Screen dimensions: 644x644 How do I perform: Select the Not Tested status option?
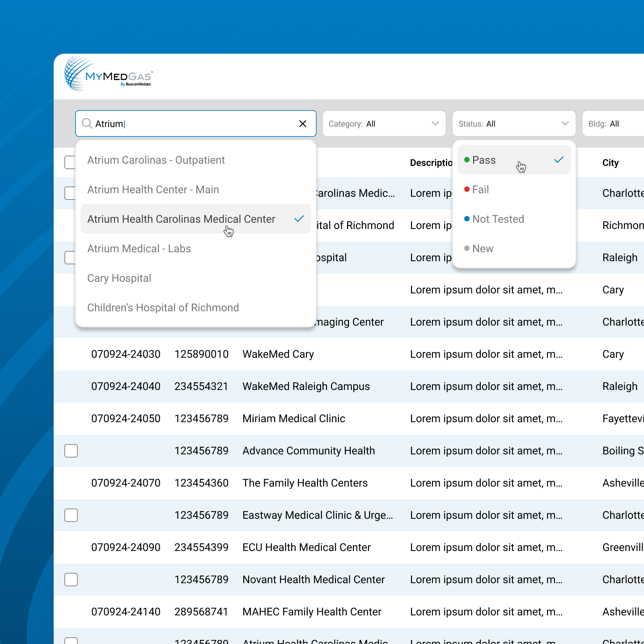click(x=514, y=219)
